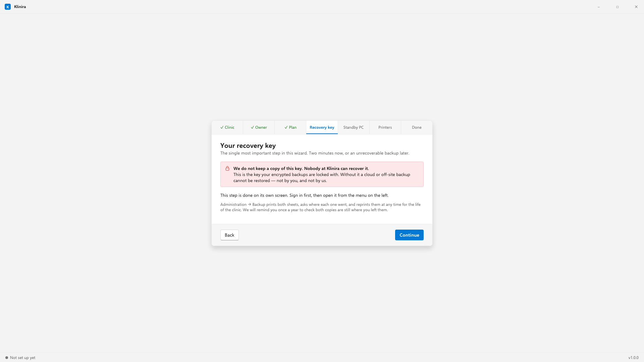Go back with the Back button
644x362 pixels.
click(x=229, y=235)
